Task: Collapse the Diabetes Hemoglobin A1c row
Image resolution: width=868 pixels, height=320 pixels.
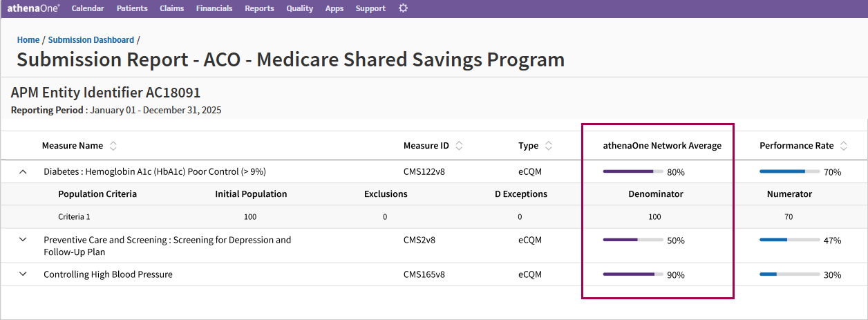Action: click(23, 171)
